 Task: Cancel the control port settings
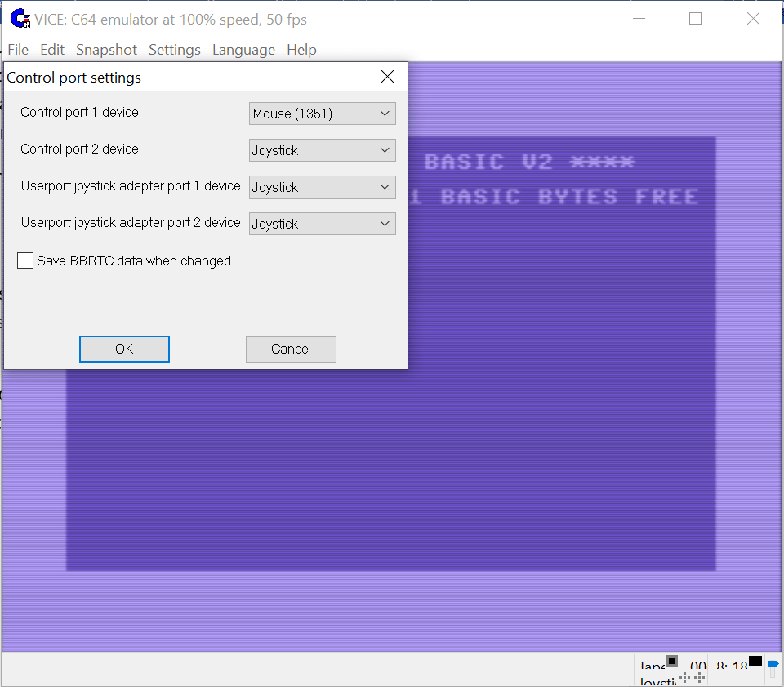pyautogui.click(x=291, y=349)
